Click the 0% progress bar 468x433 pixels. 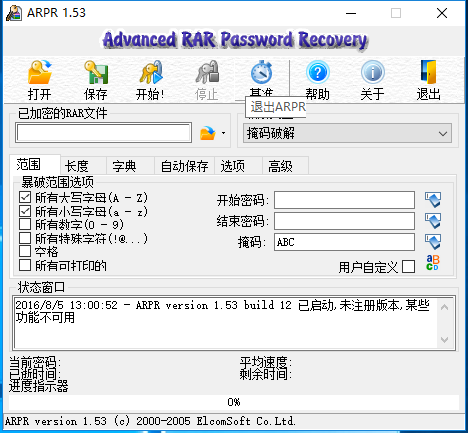tap(234, 402)
